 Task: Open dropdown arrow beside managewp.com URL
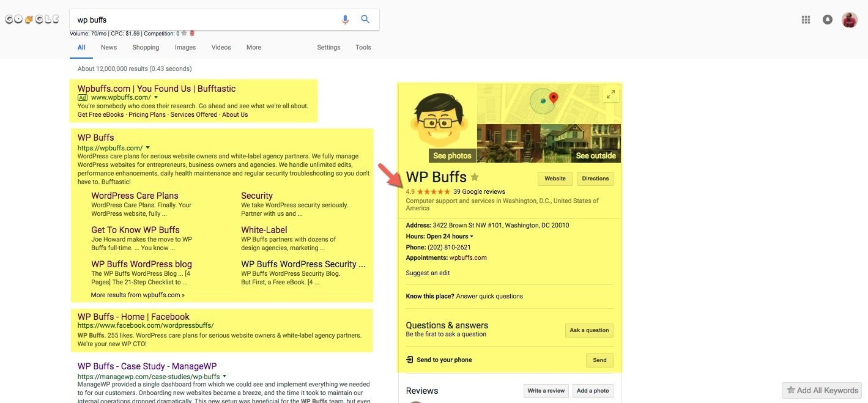pyautogui.click(x=224, y=376)
